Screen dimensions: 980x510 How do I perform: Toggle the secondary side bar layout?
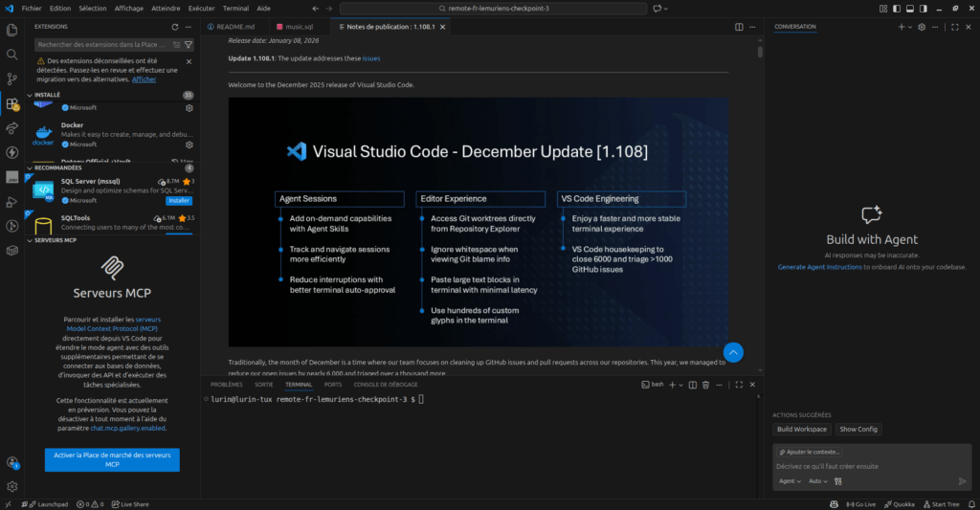[x=924, y=9]
